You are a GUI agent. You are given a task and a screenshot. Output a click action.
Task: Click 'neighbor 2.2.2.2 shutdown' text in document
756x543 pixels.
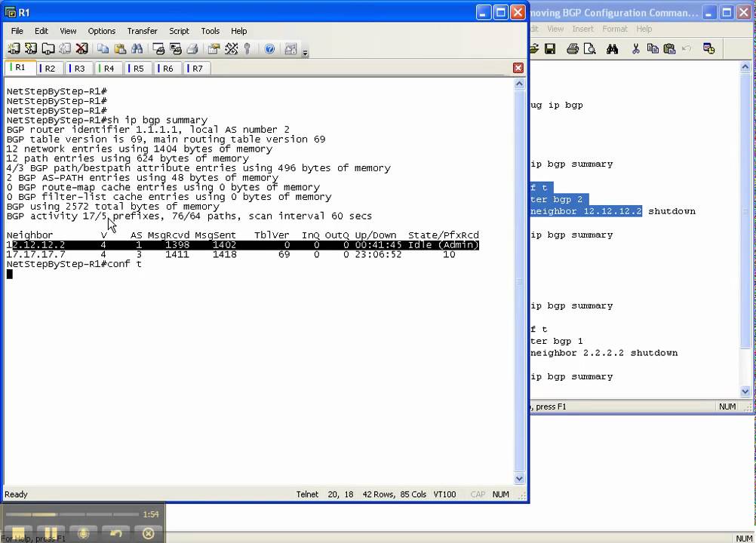tap(604, 353)
